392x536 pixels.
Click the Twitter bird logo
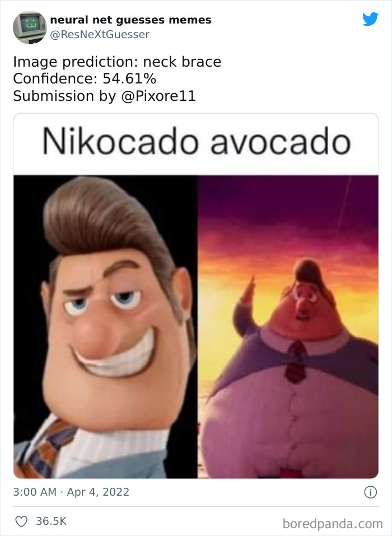pyautogui.click(x=371, y=19)
